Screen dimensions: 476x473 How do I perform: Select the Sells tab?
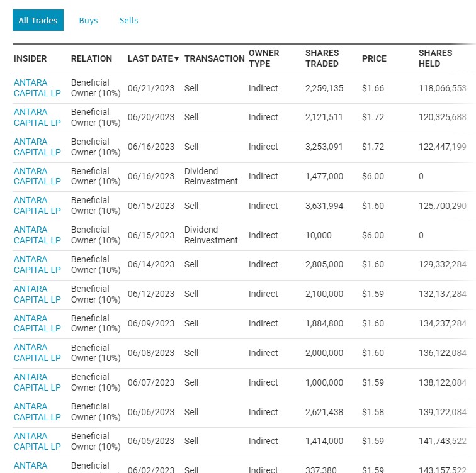(x=128, y=20)
